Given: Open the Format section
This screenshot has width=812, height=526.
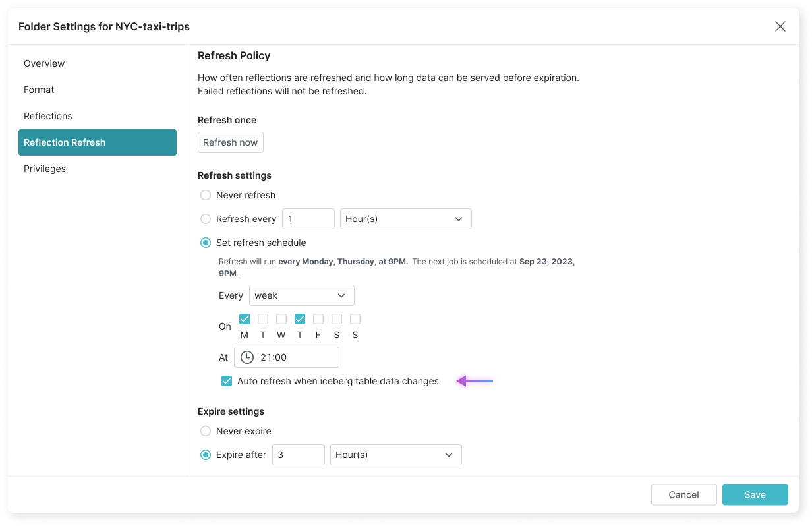Looking at the screenshot, I should 98,90.
